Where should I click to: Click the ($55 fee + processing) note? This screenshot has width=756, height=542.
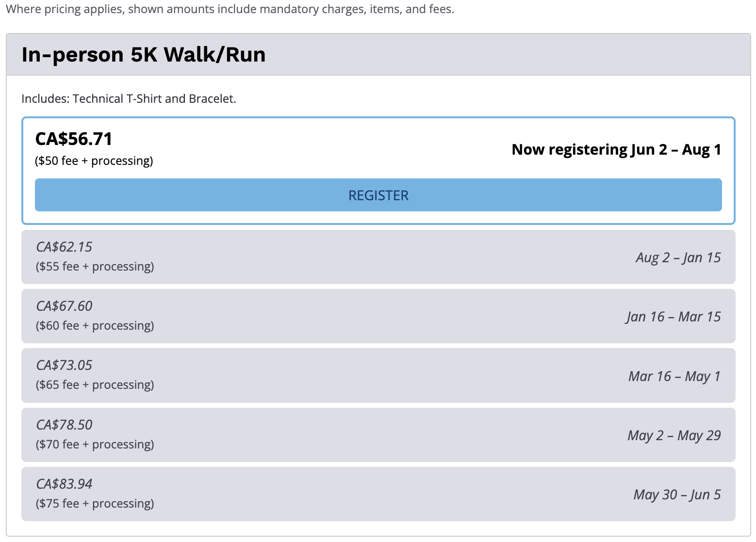[x=95, y=266]
